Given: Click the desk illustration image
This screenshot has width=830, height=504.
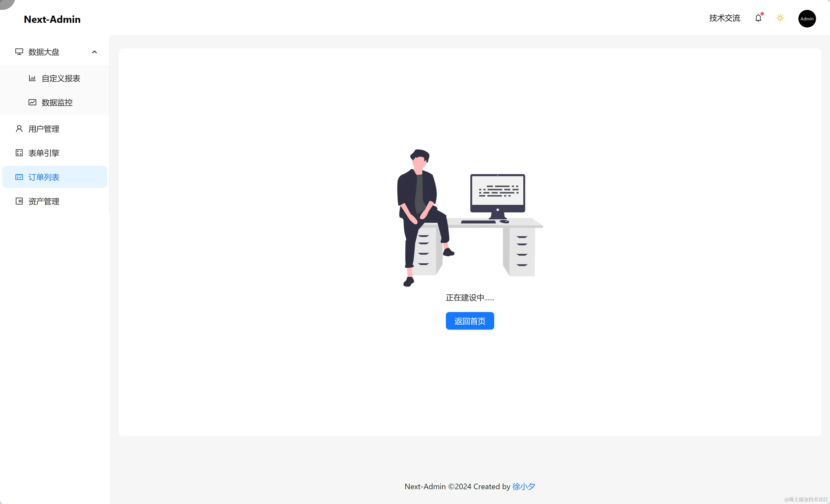Looking at the screenshot, I should (470, 218).
